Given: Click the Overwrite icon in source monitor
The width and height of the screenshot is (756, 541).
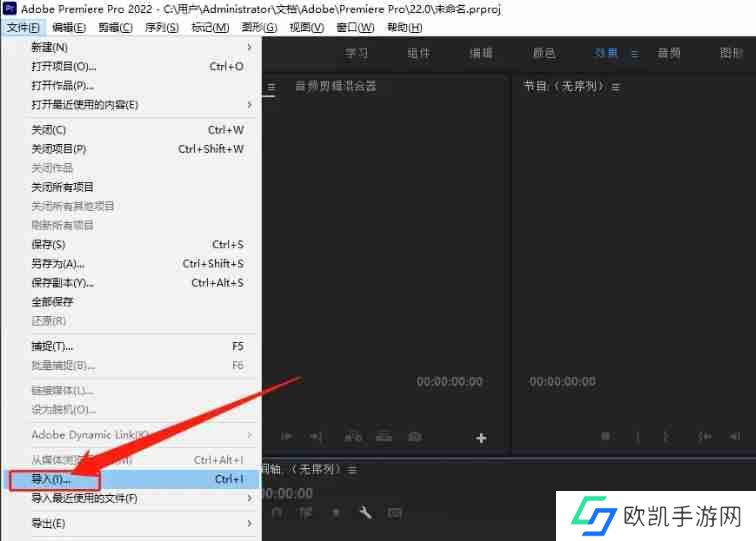Looking at the screenshot, I should pyautogui.click(x=384, y=437).
